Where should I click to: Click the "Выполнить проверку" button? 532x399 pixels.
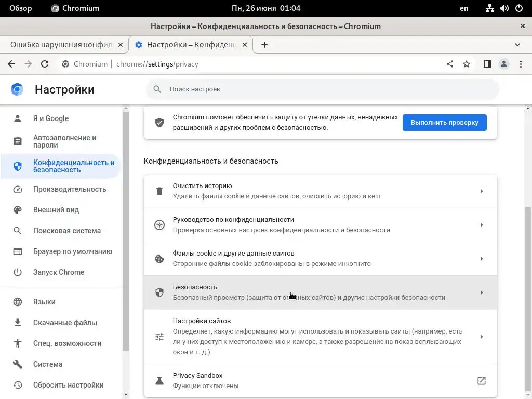click(444, 123)
